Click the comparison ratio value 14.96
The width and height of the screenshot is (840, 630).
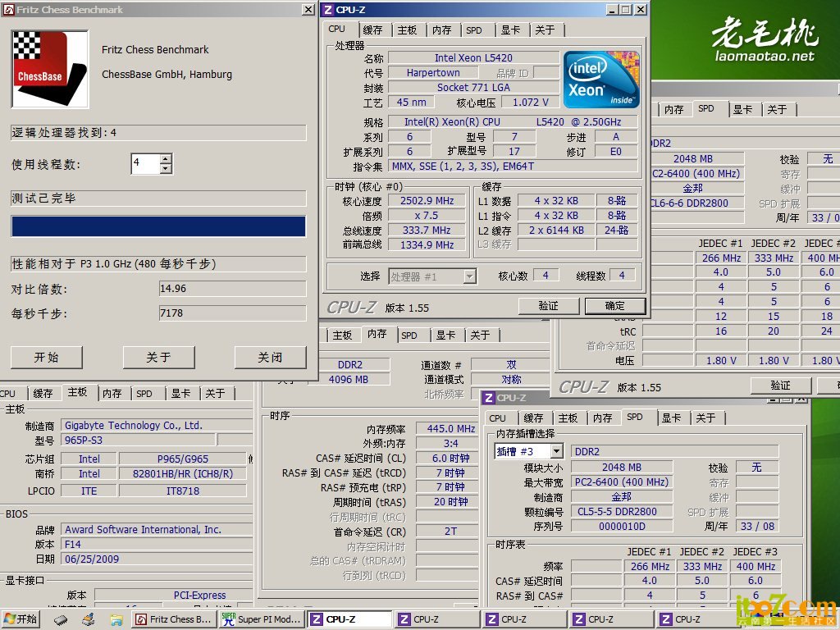[x=232, y=289]
